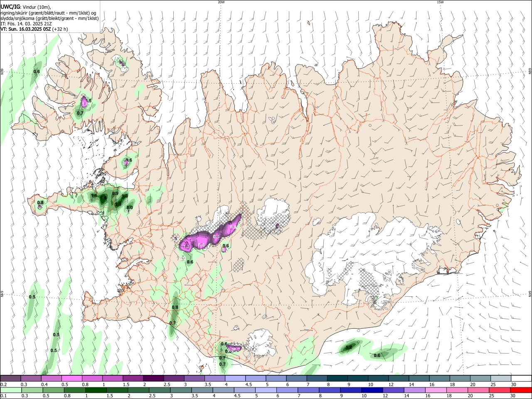Click the '1.2' precipitation value offshore southeast

pos(349,347)
